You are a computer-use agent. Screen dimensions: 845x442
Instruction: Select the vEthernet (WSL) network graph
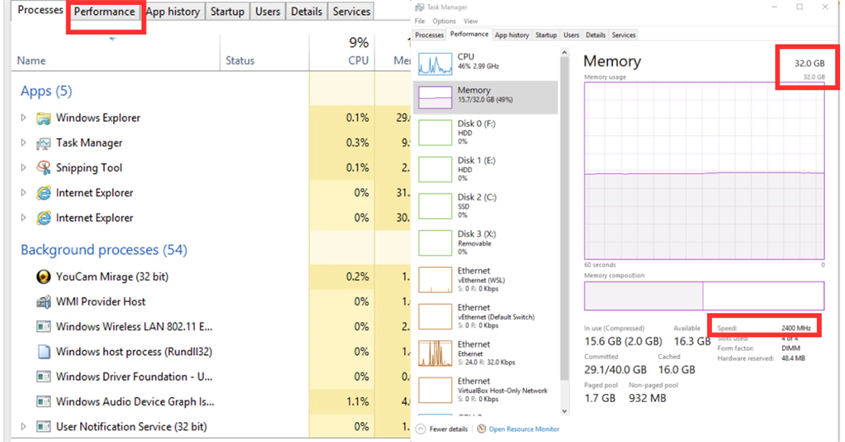click(435, 279)
